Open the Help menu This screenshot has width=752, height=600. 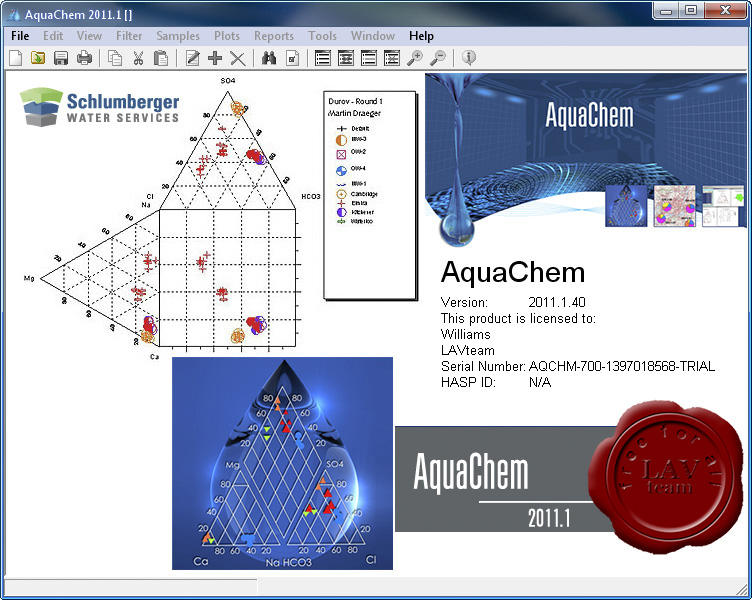pos(421,36)
